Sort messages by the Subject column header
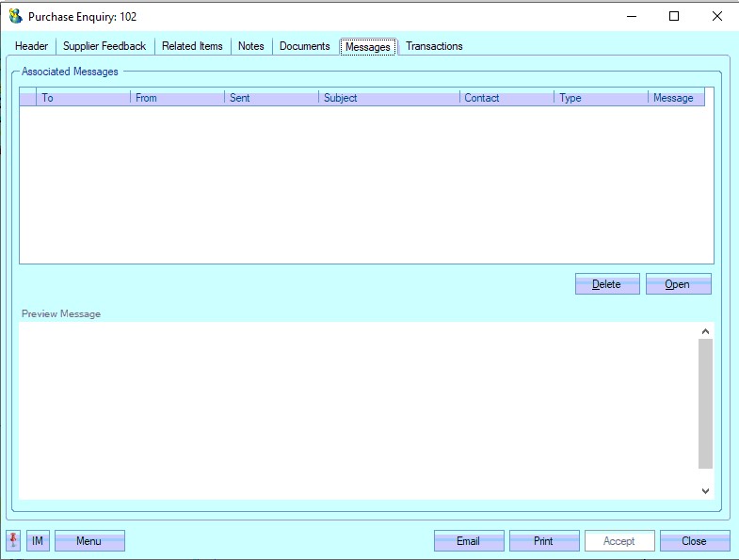Screen dimensions: 739x560 pyautogui.click(x=389, y=98)
